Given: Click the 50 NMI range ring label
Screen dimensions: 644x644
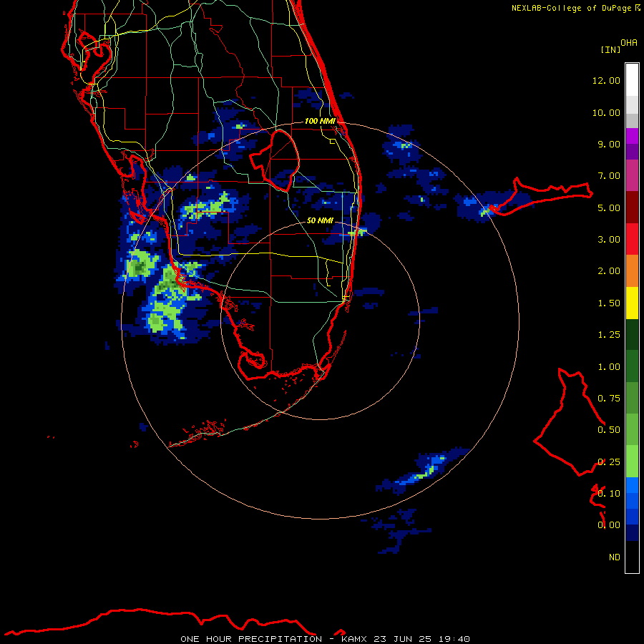Looking at the screenshot, I should 320,220.
